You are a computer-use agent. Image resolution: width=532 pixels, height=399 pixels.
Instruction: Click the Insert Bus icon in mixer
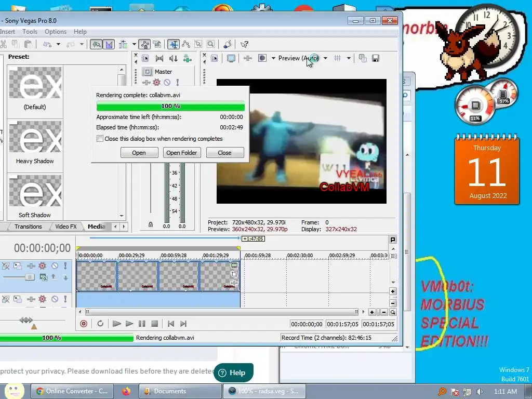[x=187, y=58]
